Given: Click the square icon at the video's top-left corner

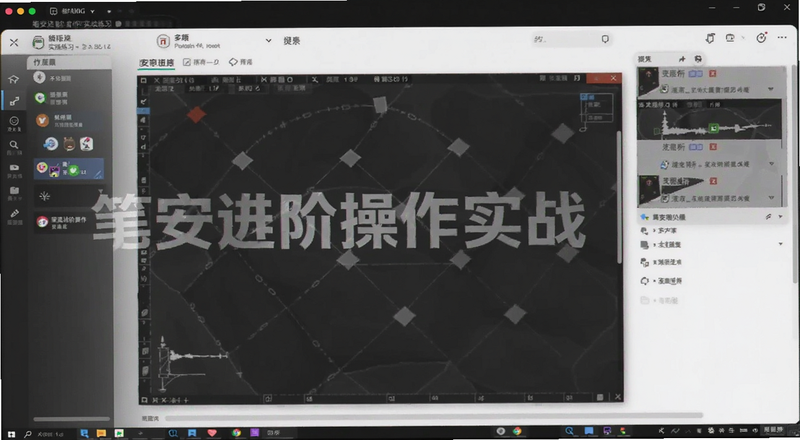Looking at the screenshot, I should [144, 80].
